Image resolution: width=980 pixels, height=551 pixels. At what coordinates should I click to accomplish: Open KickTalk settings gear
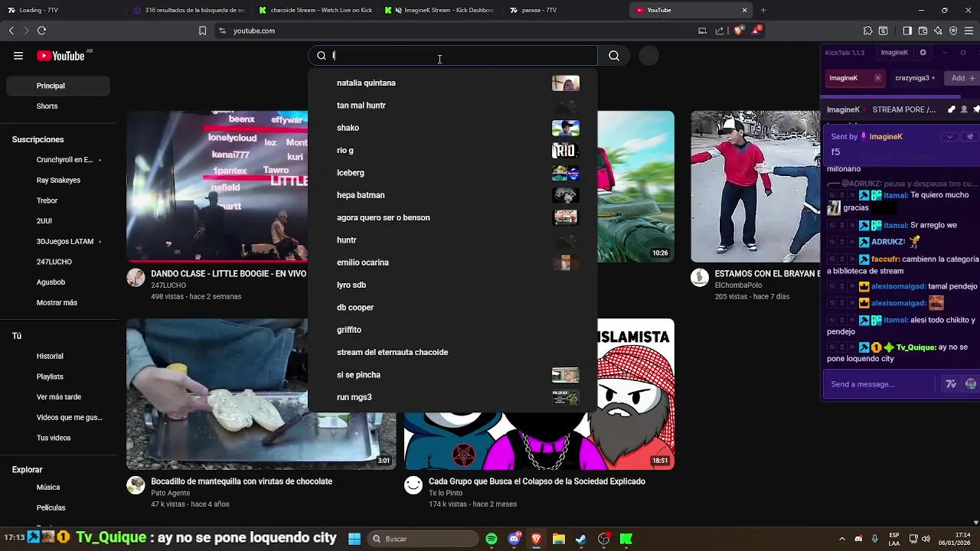click(x=923, y=53)
